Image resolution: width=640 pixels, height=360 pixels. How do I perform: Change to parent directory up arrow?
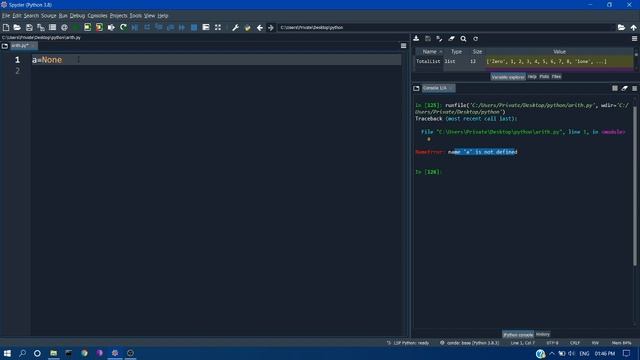pyautogui.click(x=633, y=27)
